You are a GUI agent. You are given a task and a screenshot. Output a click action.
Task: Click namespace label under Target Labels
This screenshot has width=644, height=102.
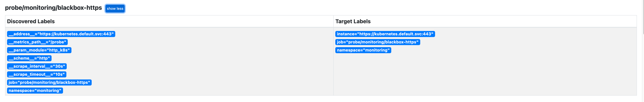point(363,50)
